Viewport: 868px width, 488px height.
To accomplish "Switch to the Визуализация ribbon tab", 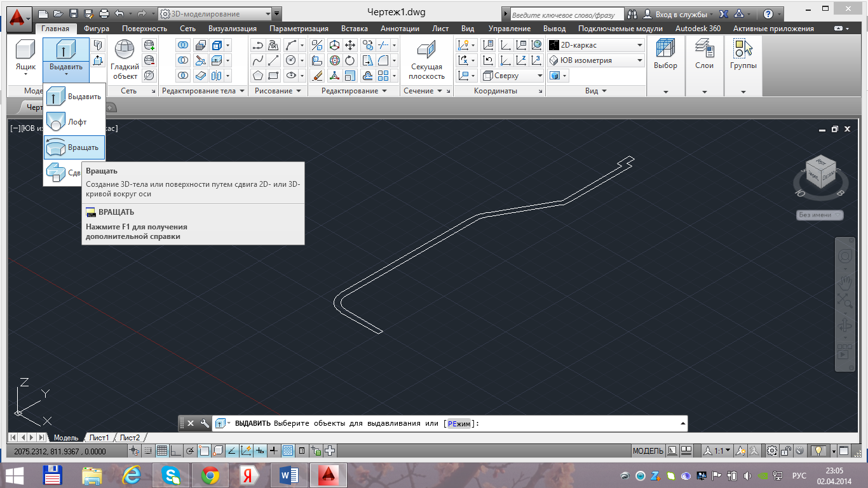I will 233,29.
